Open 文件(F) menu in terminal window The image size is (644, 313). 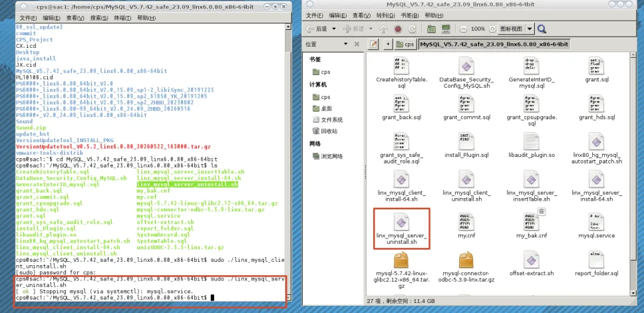coord(29,18)
